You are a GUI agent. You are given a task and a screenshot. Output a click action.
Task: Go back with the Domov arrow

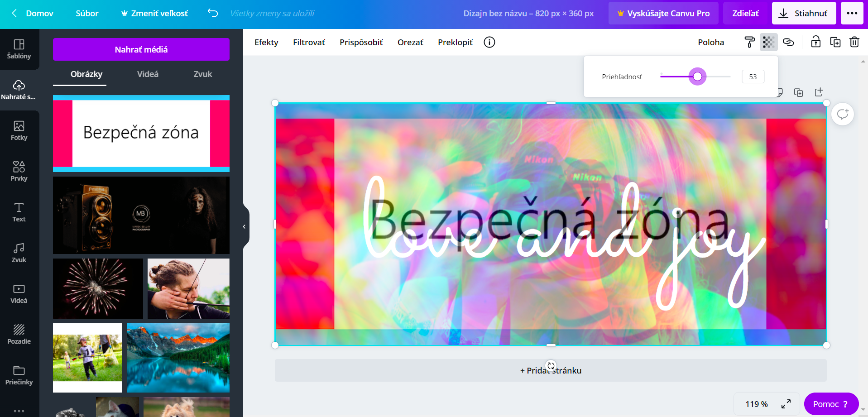(14, 13)
